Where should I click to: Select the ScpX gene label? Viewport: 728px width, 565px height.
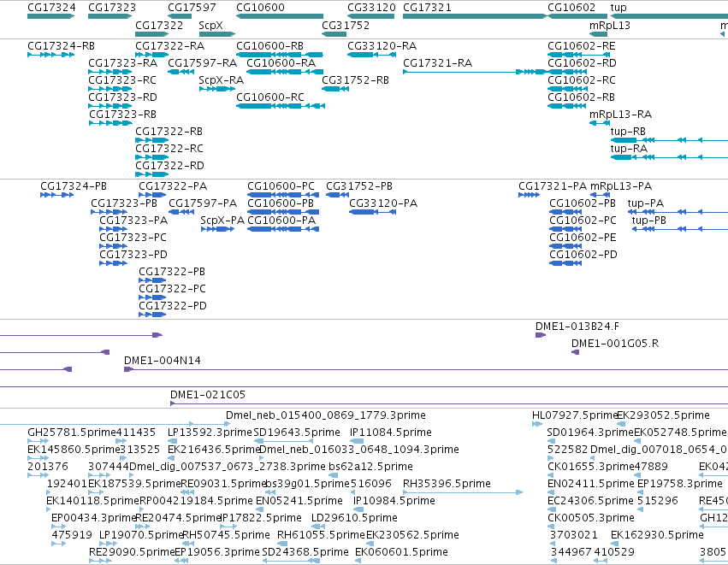tap(210, 25)
